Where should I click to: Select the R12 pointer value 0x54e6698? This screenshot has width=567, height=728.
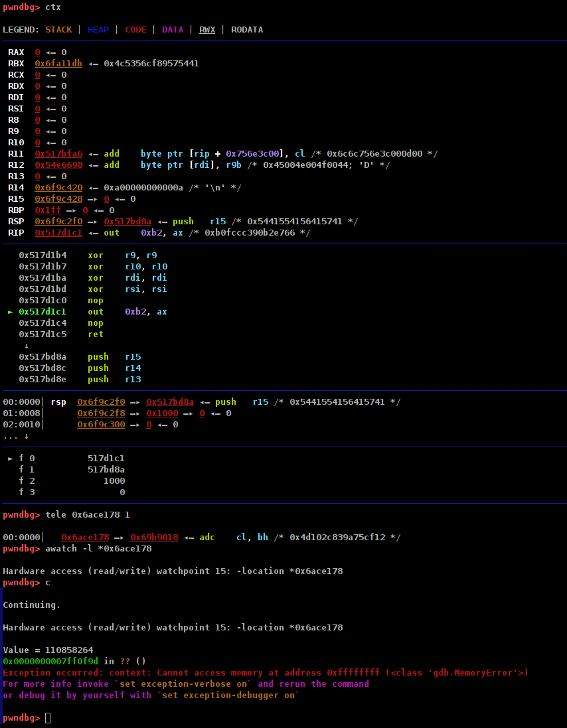point(58,165)
